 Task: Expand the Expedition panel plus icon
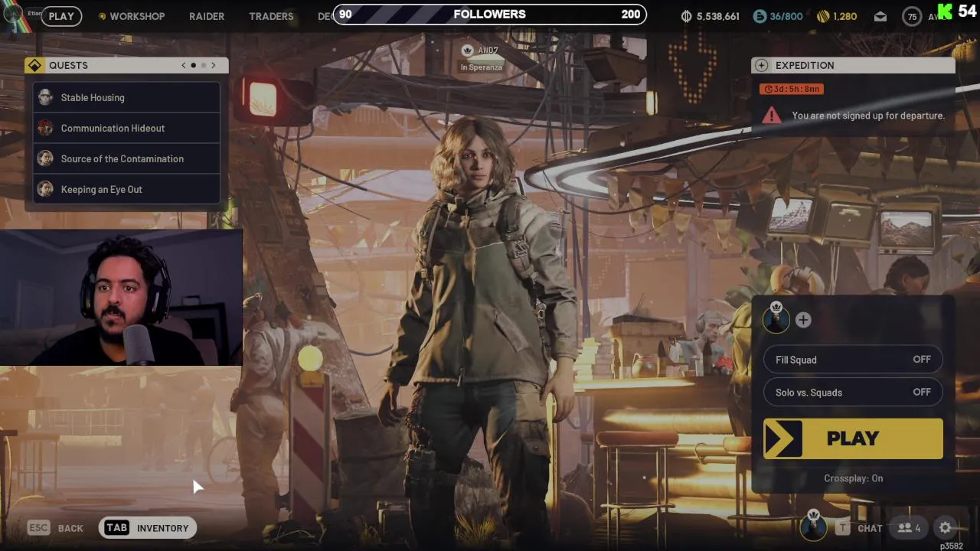tap(761, 65)
